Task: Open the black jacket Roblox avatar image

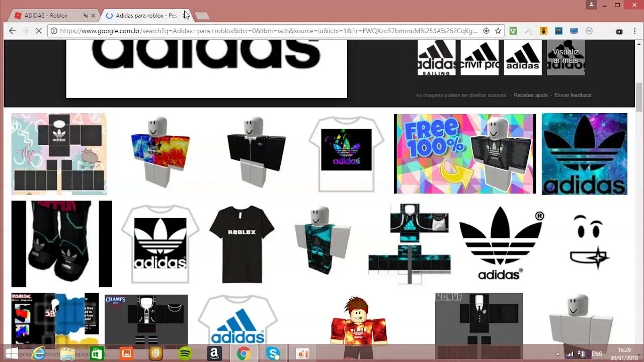Action: pyautogui.click(x=257, y=153)
